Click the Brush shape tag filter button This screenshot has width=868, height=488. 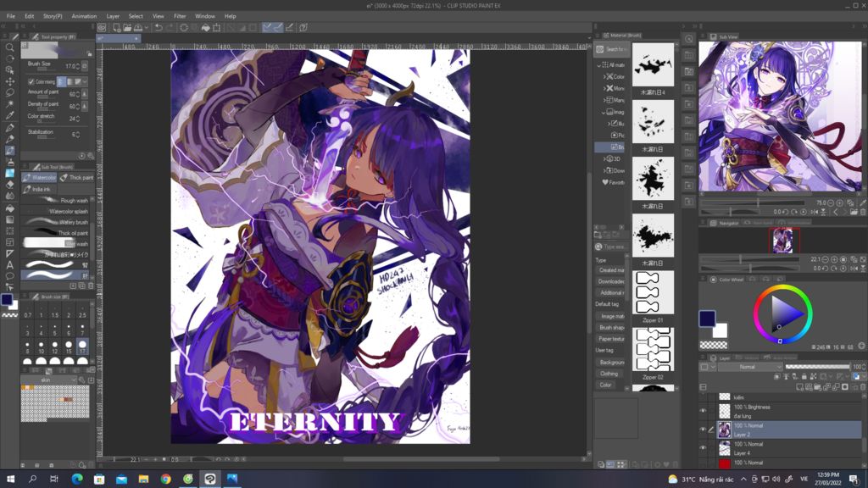click(x=610, y=328)
